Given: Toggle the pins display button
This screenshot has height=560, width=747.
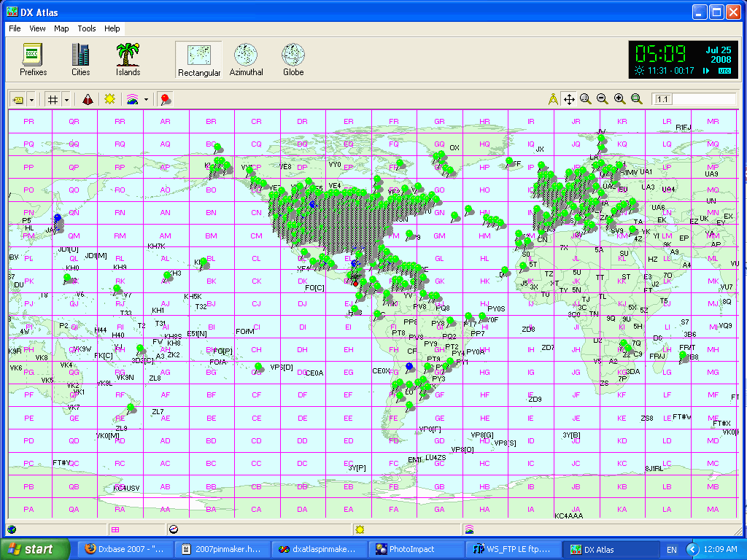Looking at the screenshot, I should tap(165, 99).
